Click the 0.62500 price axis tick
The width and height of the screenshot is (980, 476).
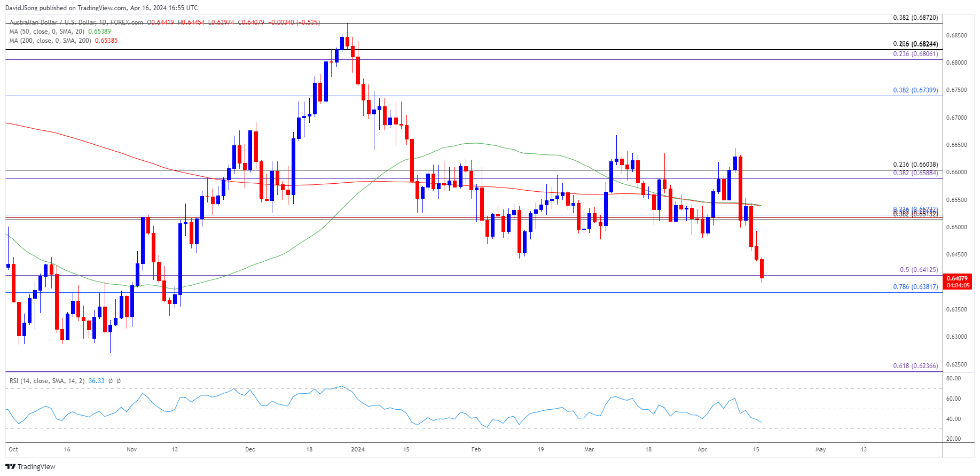[x=957, y=365]
